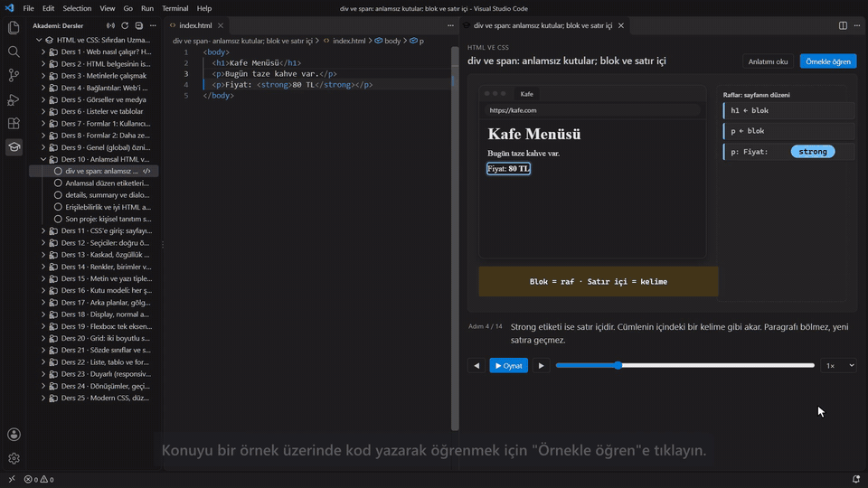Image resolution: width=868 pixels, height=488 pixels.
Task: Collapse Ders 10 - Anlamsal HTML
Action: pos(43,159)
